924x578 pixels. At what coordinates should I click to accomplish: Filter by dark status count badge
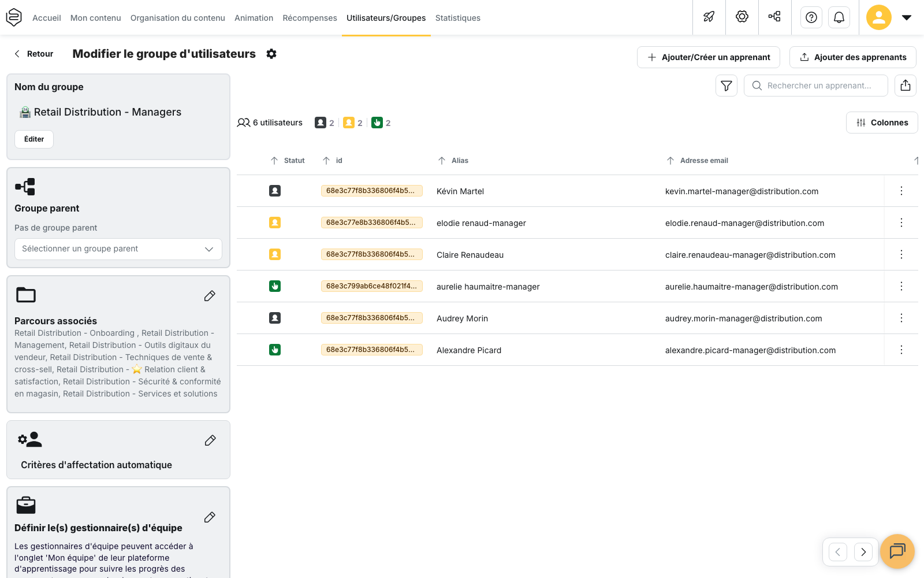(325, 123)
